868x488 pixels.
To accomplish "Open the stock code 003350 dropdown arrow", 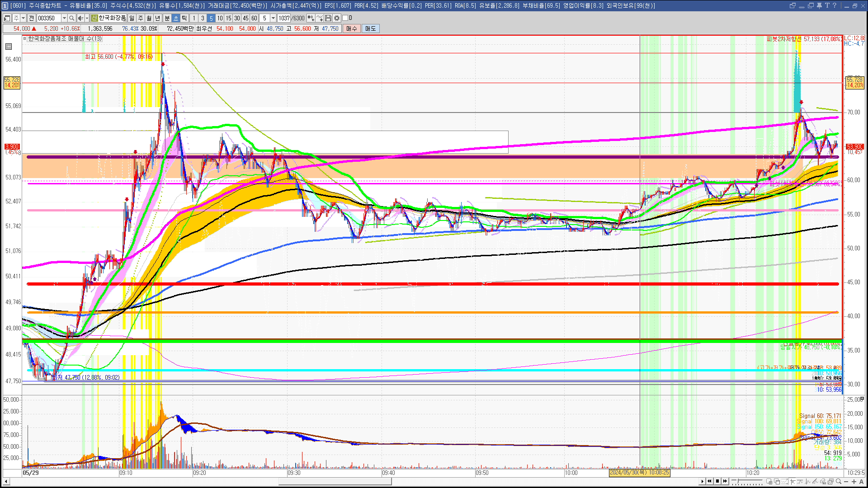I will coord(64,18).
